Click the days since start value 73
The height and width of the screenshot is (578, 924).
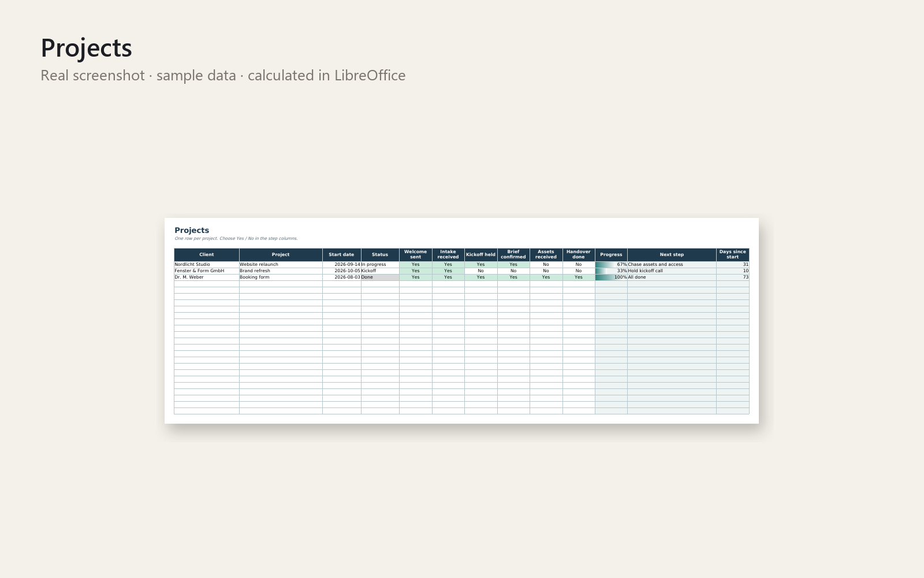(x=733, y=277)
